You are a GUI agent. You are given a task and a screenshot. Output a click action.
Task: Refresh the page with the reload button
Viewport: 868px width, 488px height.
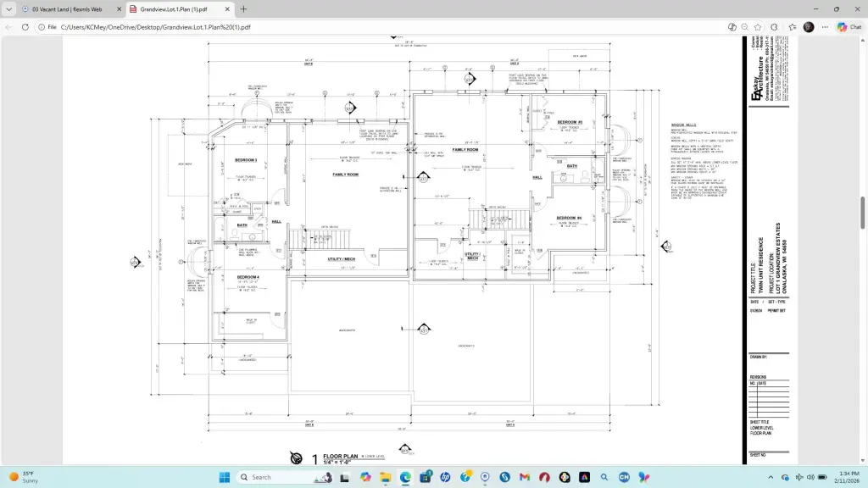pyautogui.click(x=25, y=27)
